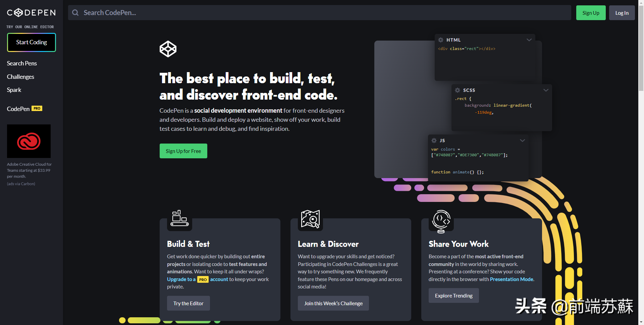Expand the SCSS panel chevron
The height and width of the screenshot is (325, 644).
coord(546,90)
